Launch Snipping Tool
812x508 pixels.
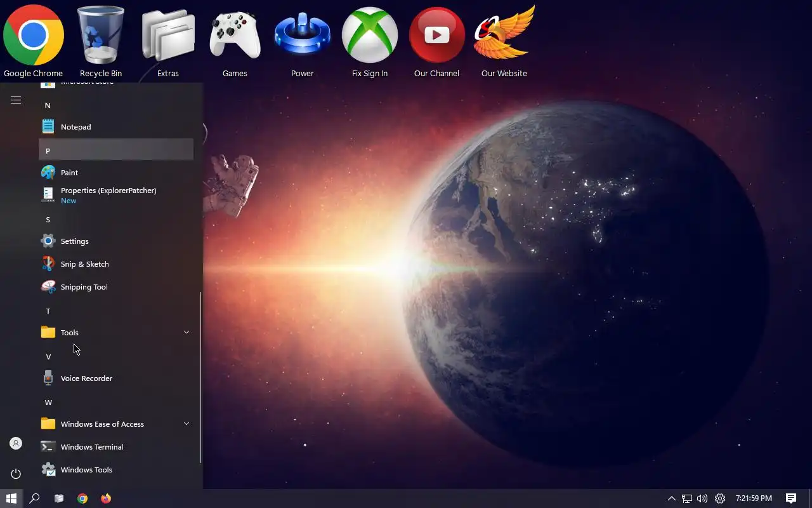click(116, 287)
